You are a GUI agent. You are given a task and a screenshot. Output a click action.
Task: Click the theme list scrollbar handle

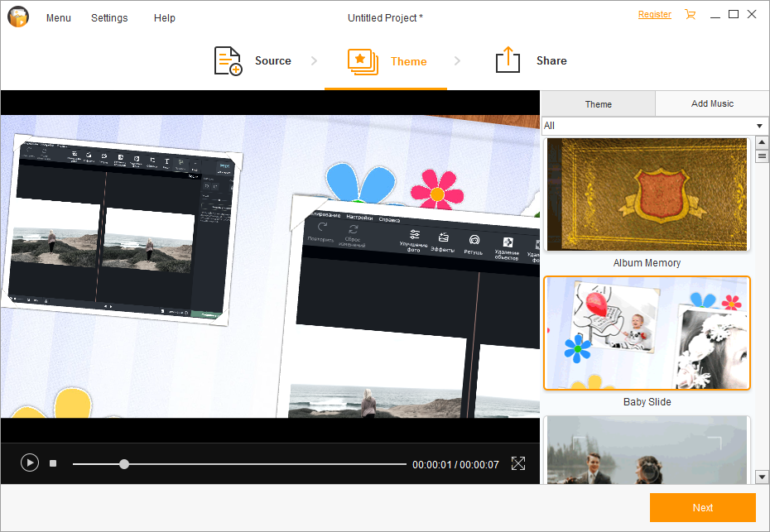click(762, 156)
